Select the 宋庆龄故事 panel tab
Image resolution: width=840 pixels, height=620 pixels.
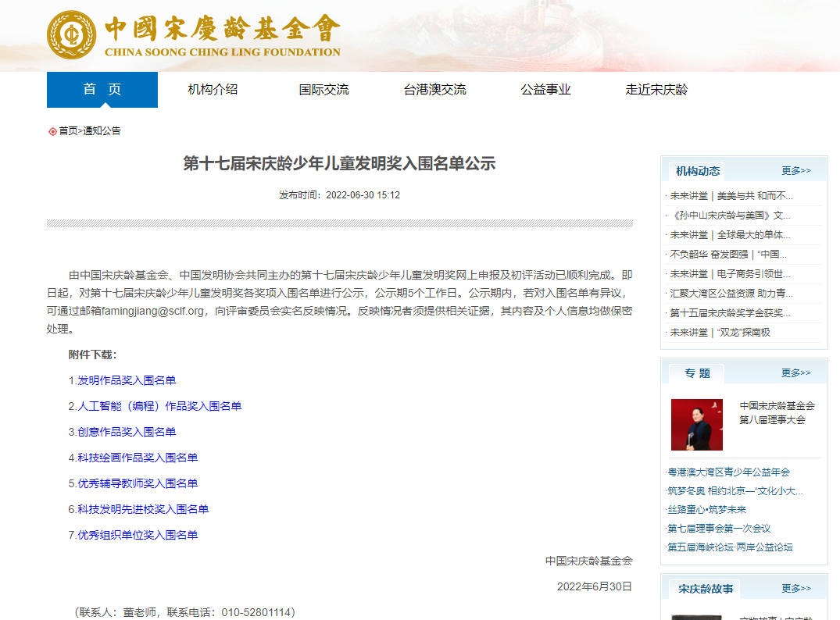coord(706,589)
